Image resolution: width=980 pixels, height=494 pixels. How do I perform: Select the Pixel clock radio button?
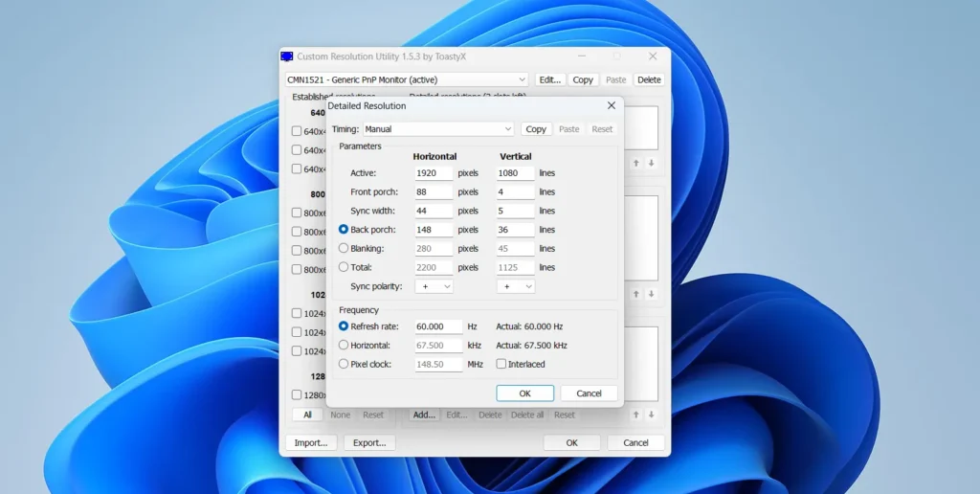pos(344,364)
